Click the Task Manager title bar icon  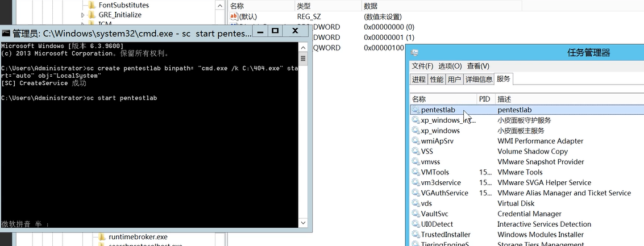tap(415, 53)
